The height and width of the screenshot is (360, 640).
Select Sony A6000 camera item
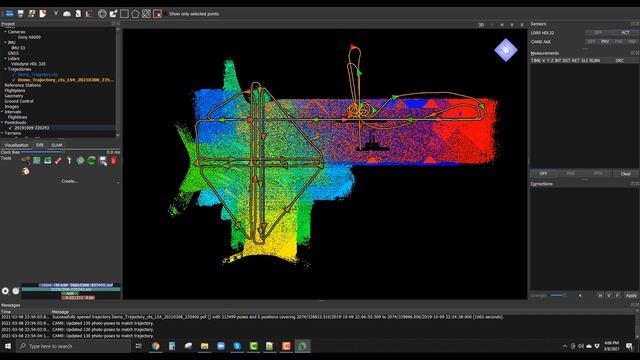click(x=29, y=37)
